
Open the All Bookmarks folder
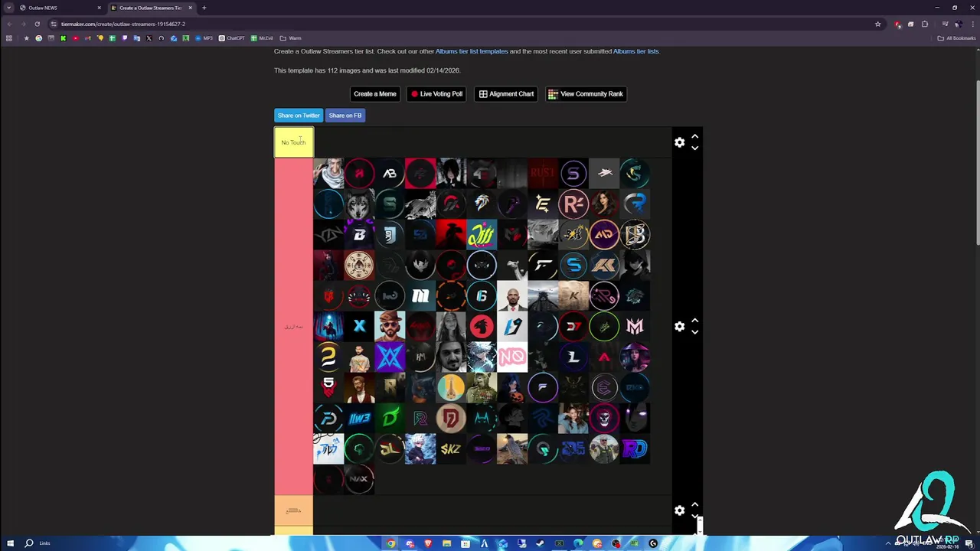956,38
